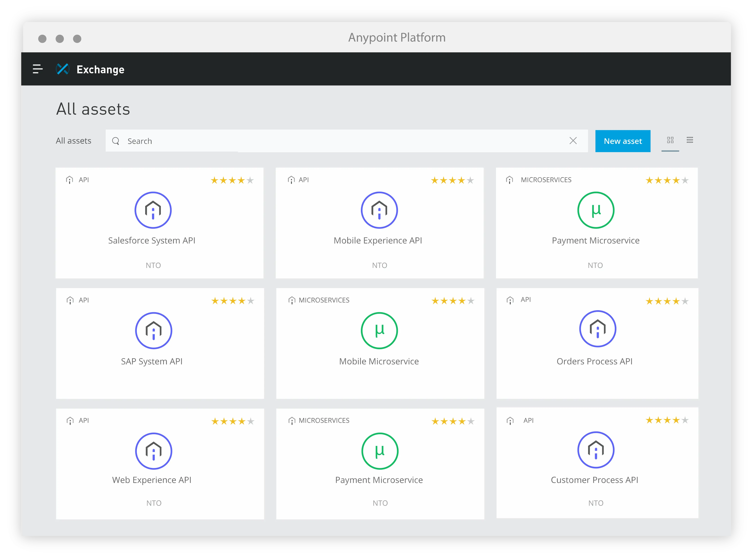
Task: Click star rating on Orders Process API
Action: (667, 301)
